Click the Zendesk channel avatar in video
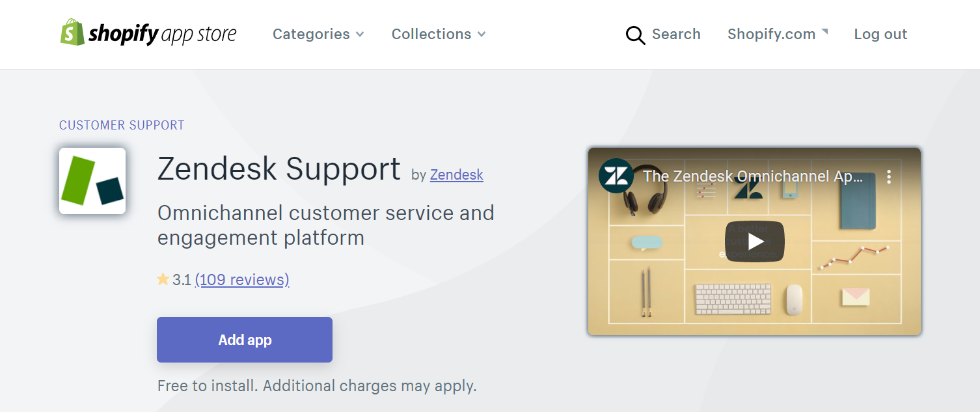 click(x=616, y=176)
